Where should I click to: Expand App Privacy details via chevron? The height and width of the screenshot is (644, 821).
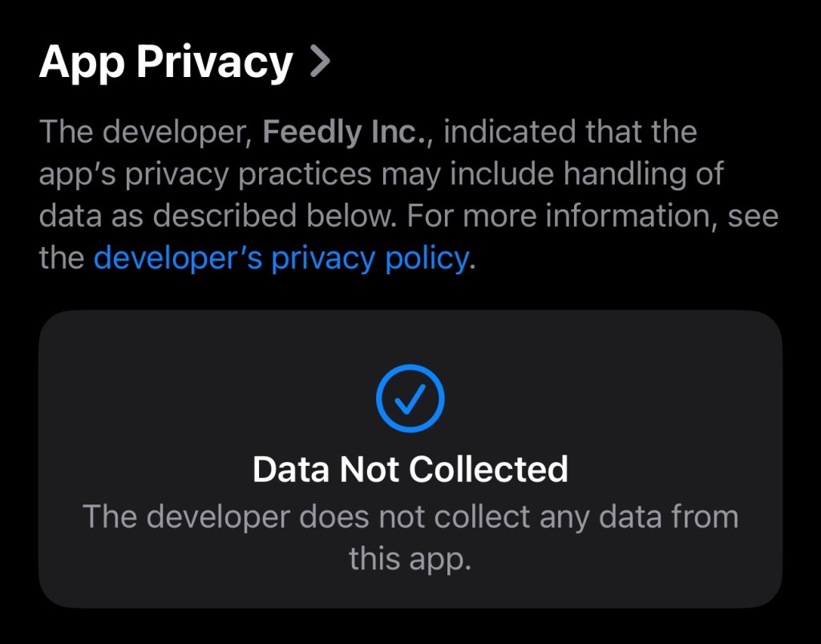pyautogui.click(x=320, y=62)
